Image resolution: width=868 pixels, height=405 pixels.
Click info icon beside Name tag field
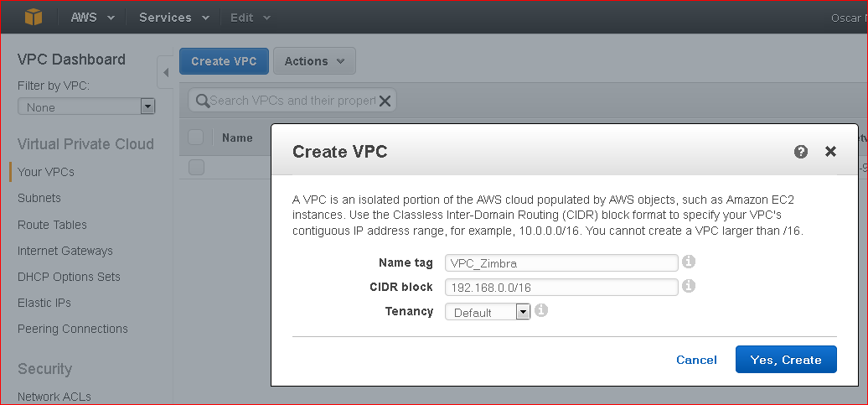point(688,262)
